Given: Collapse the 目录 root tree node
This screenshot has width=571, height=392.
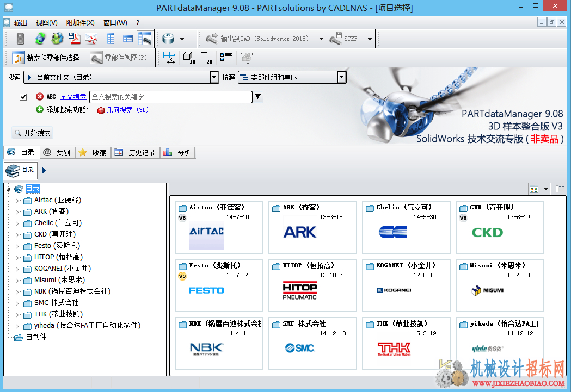Looking at the screenshot, I should pos(8,189).
